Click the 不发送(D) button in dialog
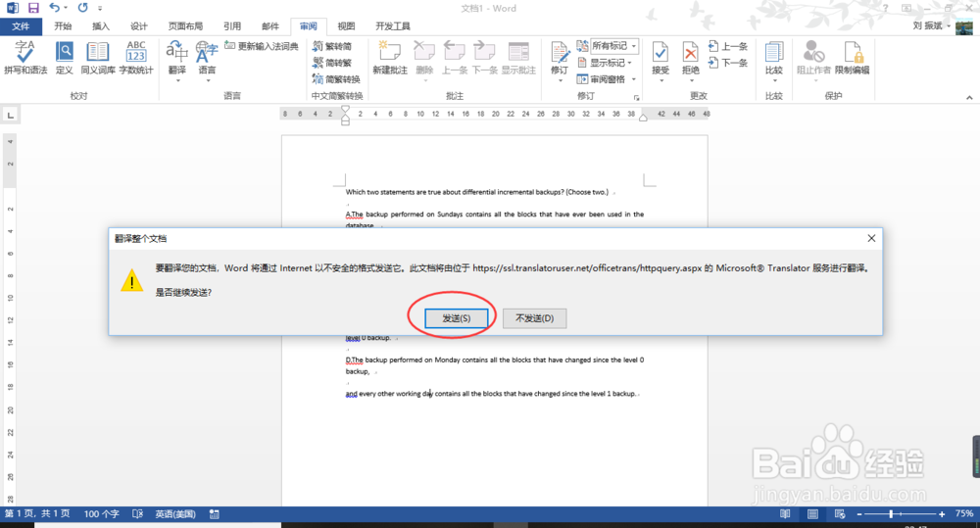 534,318
